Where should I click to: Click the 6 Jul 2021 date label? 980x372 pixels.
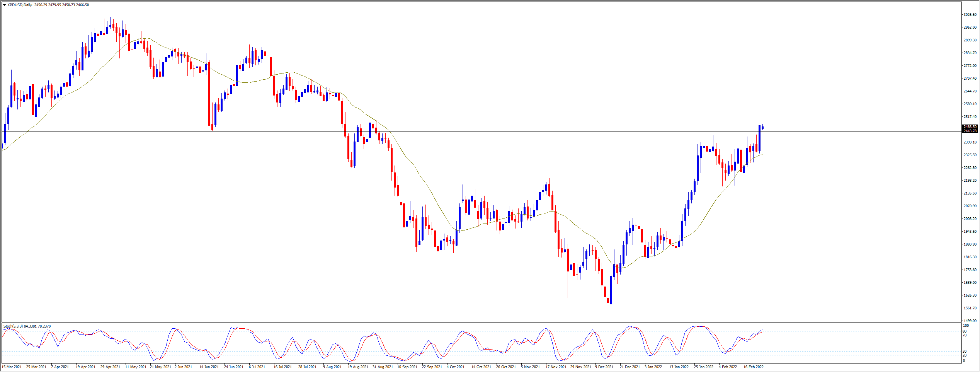coord(257,367)
